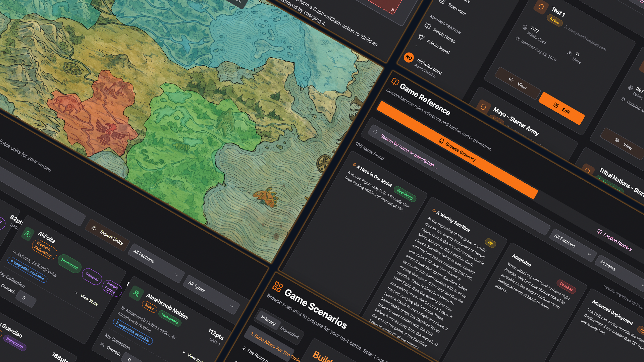The width and height of the screenshot is (644, 362).
Task: Click the Maya - Starter Army shield icon
Action: coord(483,107)
